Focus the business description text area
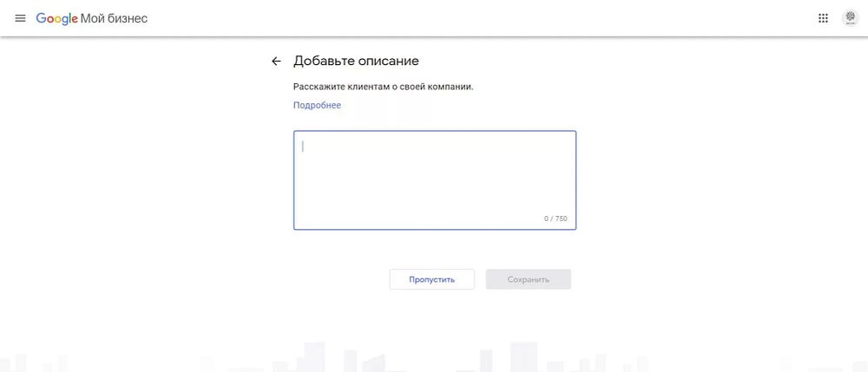The width and height of the screenshot is (868, 372). pyautogui.click(x=435, y=180)
